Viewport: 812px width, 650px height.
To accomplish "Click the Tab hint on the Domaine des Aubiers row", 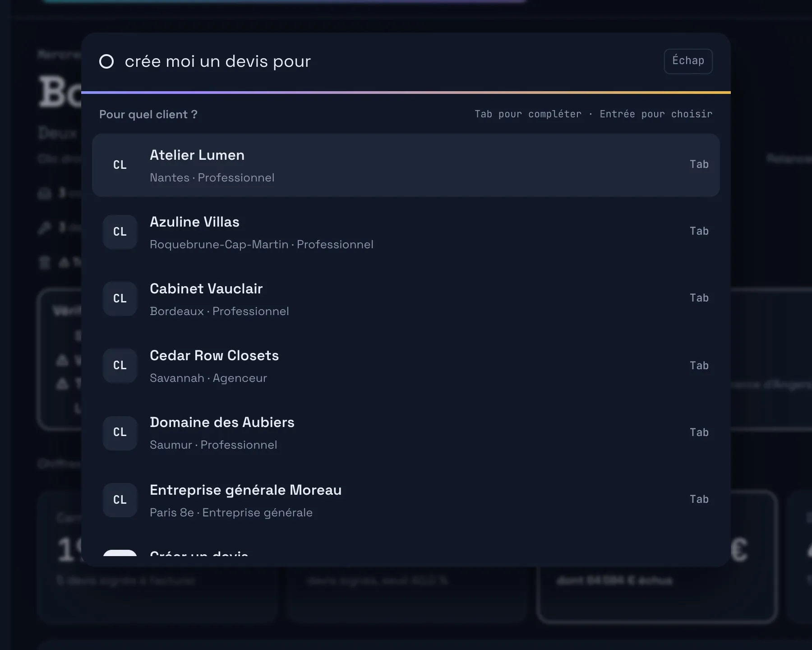I will tap(699, 432).
